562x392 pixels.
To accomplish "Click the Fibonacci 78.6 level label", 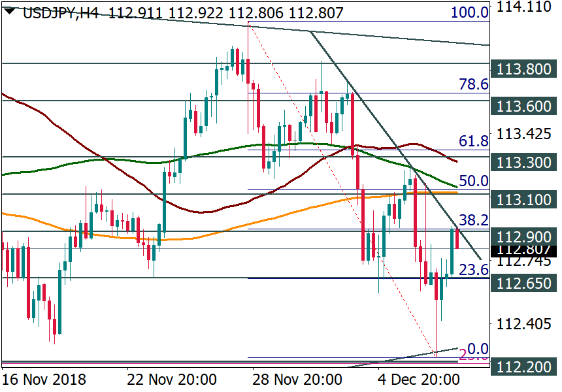I will coord(474,84).
